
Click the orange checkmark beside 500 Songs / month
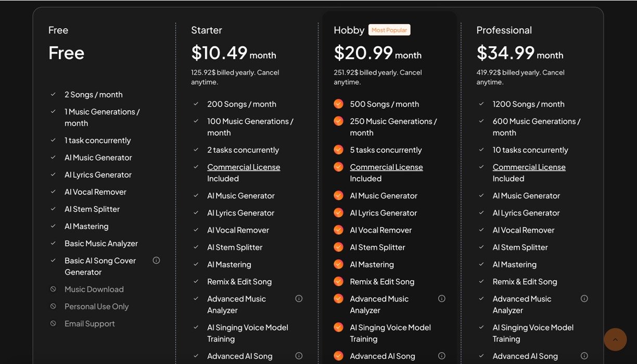(x=338, y=104)
